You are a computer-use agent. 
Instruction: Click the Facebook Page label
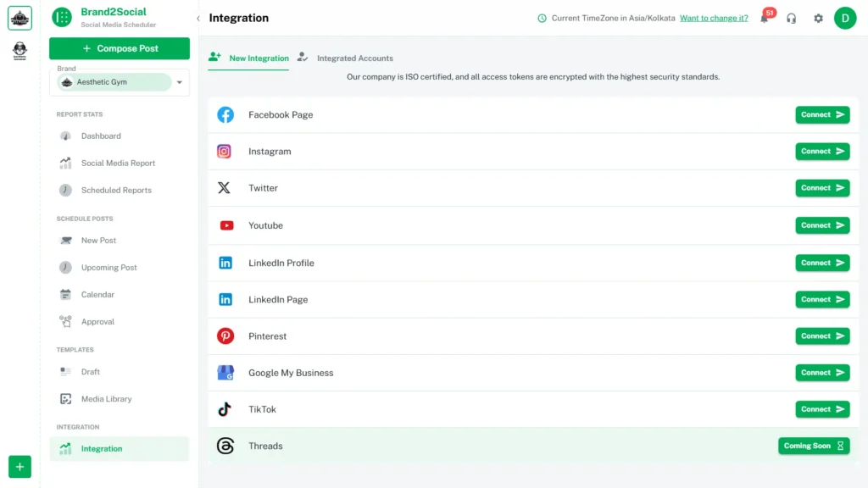pos(281,114)
